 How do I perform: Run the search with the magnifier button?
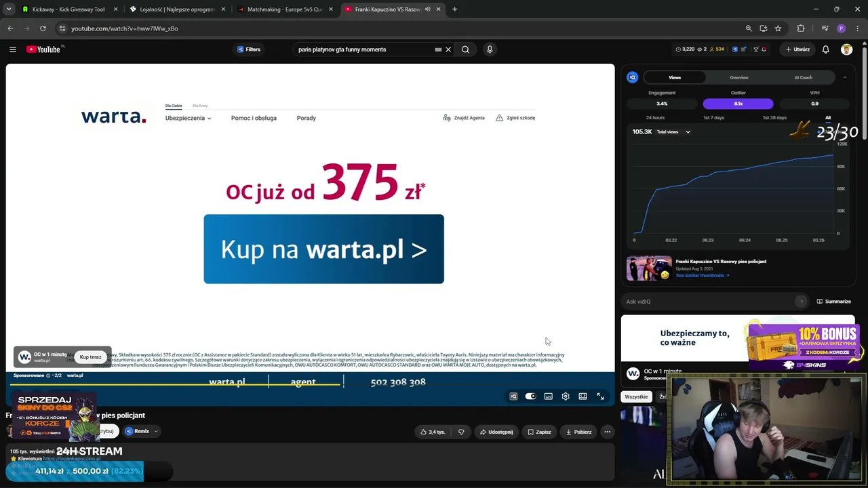465,49
